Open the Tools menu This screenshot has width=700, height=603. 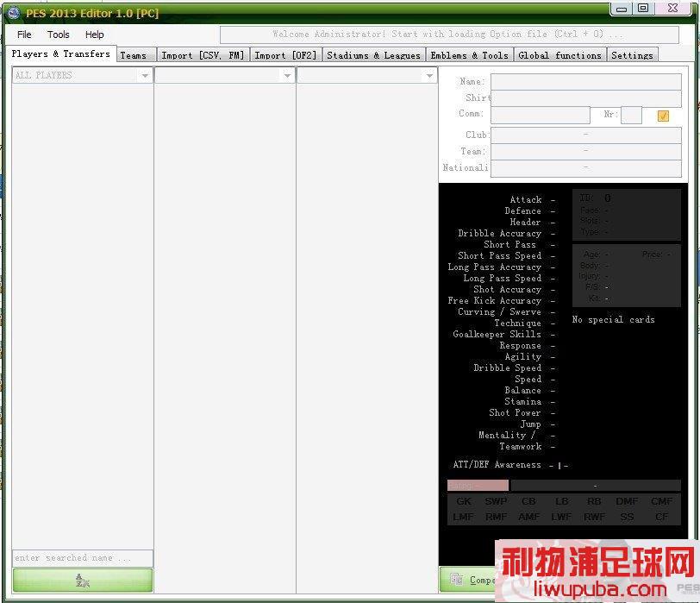tap(58, 35)
